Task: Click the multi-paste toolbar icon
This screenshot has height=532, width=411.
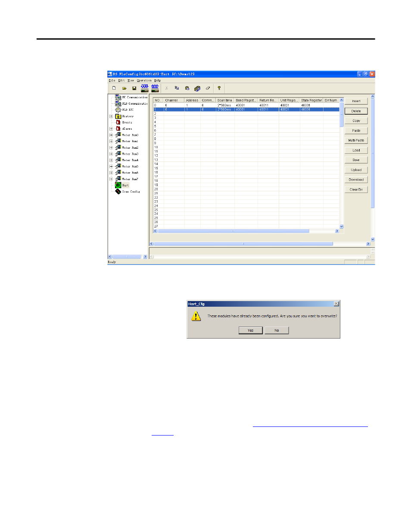Action: coord(197,88)
